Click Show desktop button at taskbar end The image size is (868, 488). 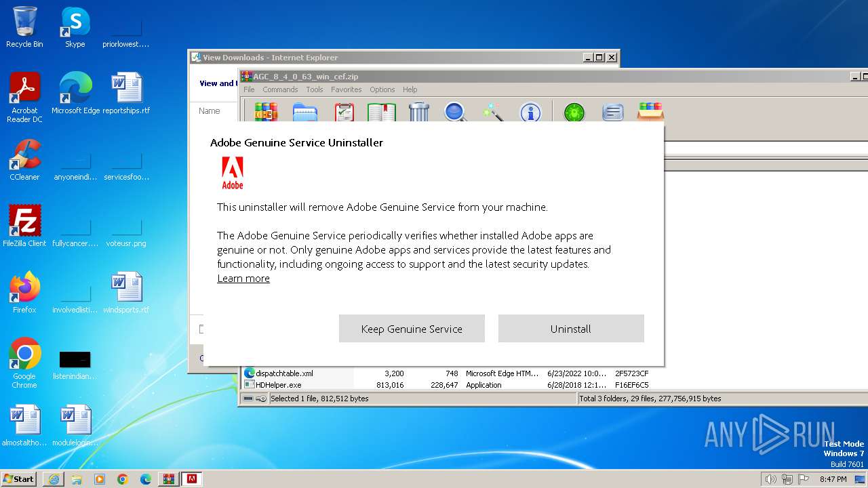coord(860,479)
